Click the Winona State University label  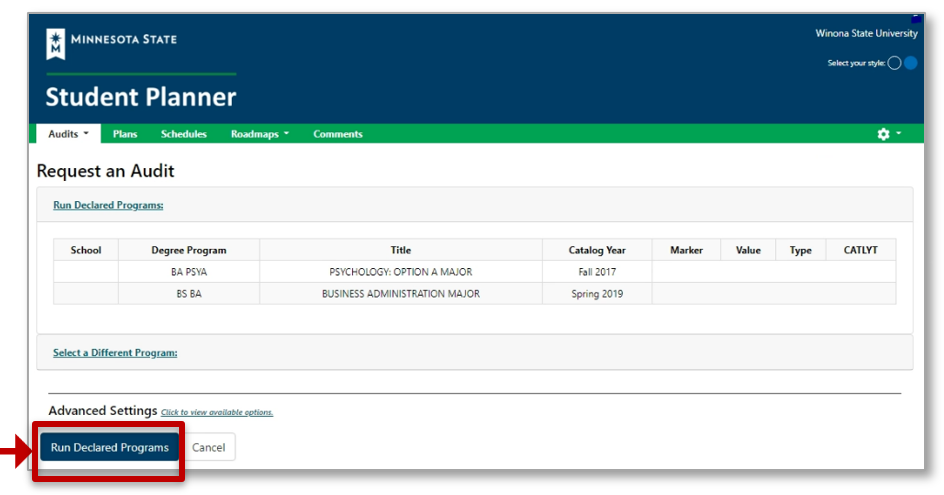click(865, 34)
